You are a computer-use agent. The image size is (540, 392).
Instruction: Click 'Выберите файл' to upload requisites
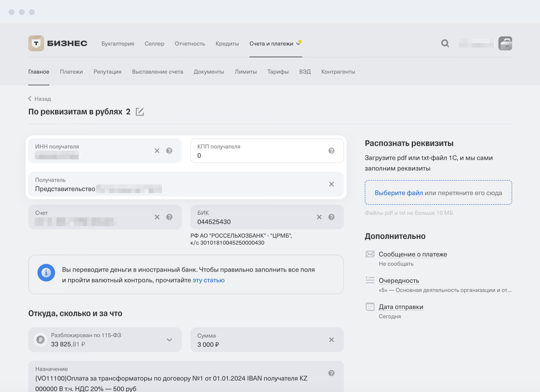click(x=399, y=193)
